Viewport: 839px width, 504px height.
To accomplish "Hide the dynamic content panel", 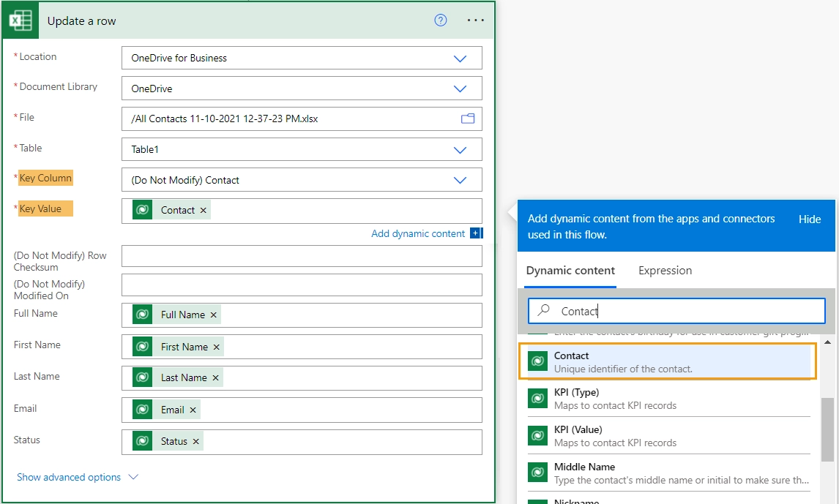I will (810, 219).
